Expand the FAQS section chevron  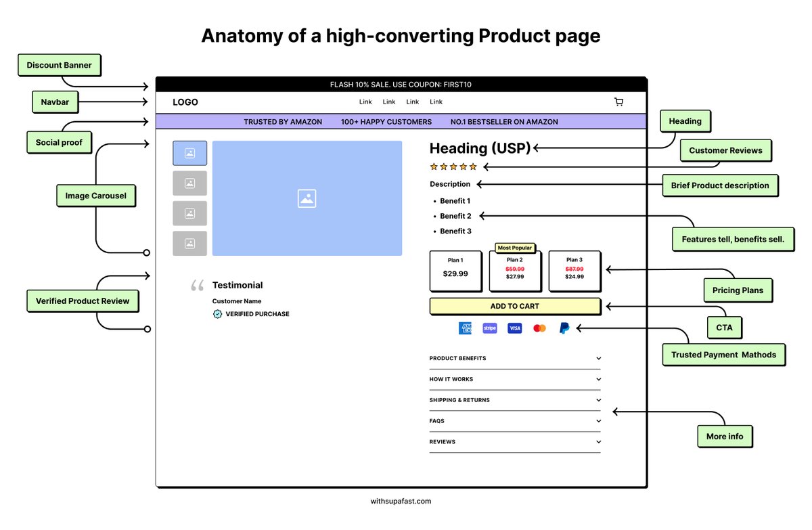click(x=599, y=421)
